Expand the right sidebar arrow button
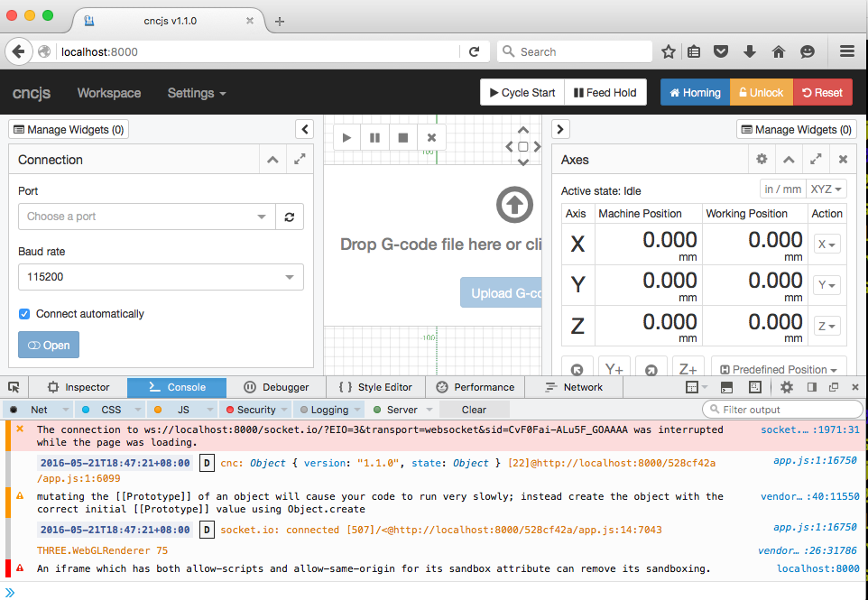 pyautogui.click(x=560, y=130)
